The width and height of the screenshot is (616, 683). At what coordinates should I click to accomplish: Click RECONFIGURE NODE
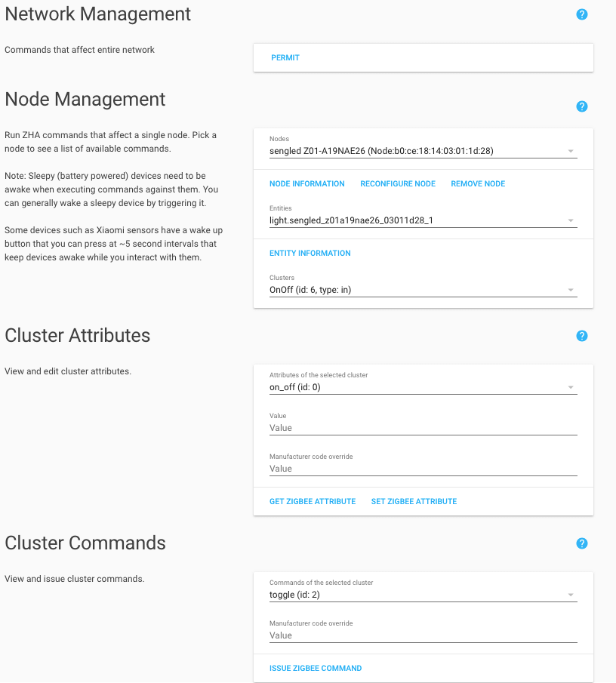(x=398, y=183)
